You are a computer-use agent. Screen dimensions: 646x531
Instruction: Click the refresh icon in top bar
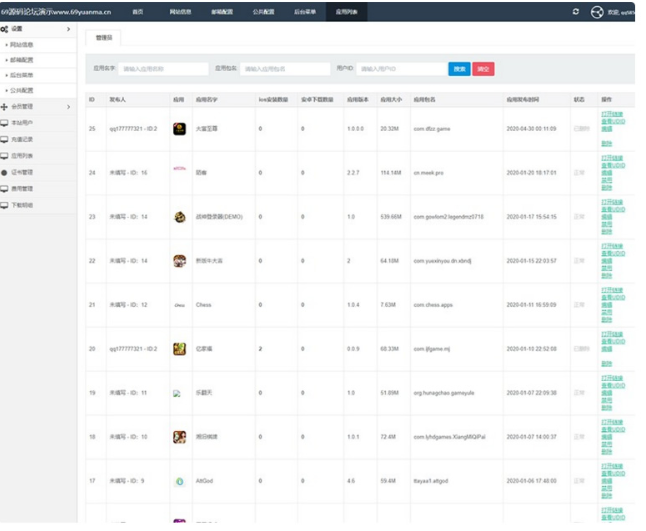click(x=575, y=11)
